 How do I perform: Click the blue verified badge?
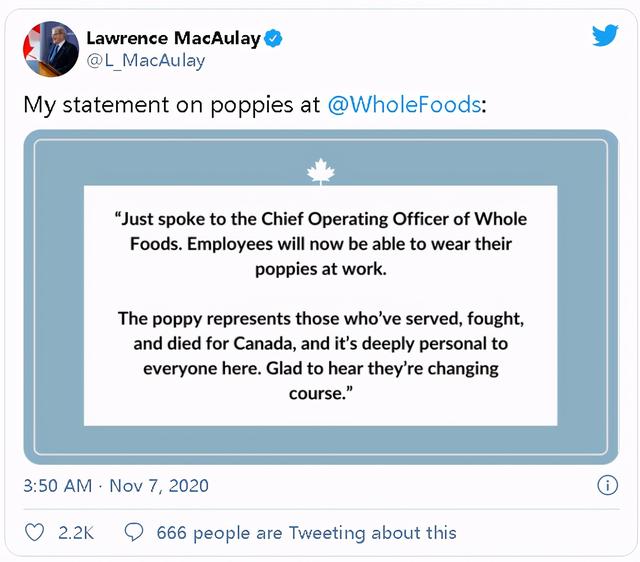click(273, 39)
